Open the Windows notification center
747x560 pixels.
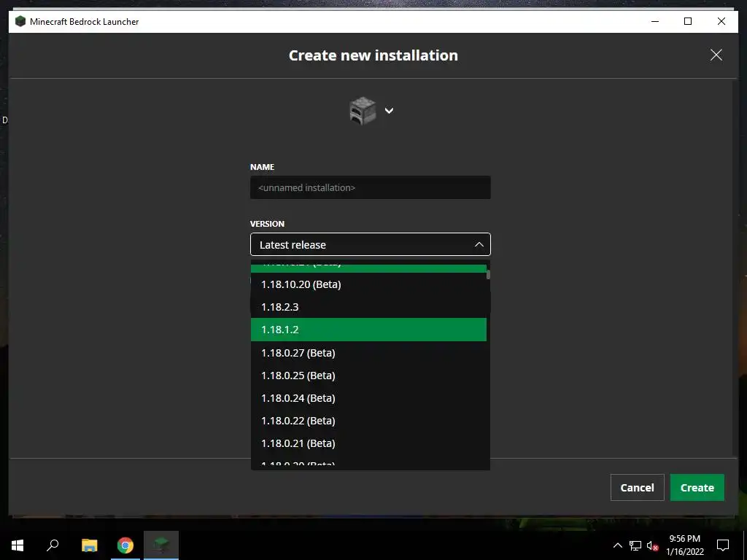(723, 545)
